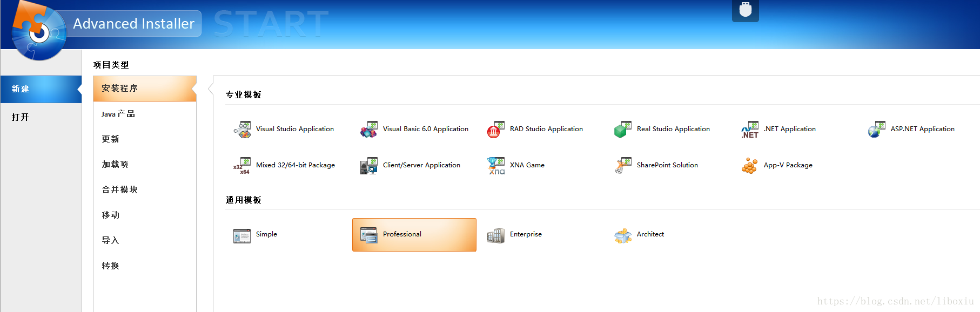
Task: Choose the 更新 project type
Action: 145,139
